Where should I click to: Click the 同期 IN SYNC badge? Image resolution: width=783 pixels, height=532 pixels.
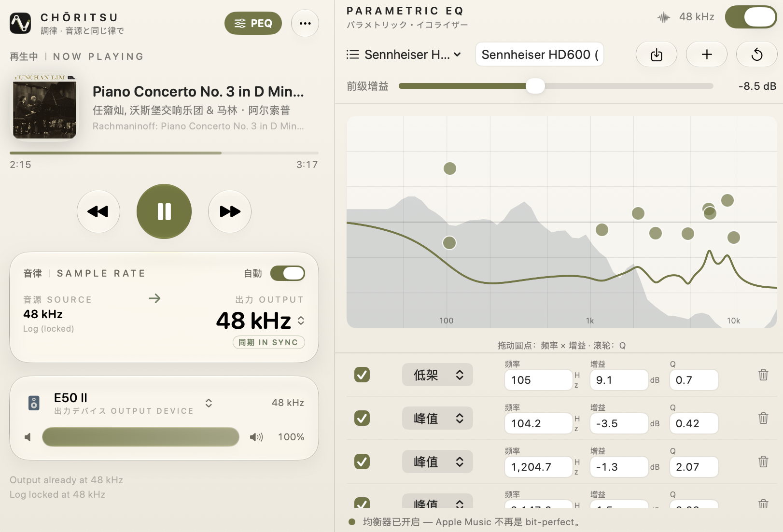(269, 342)
